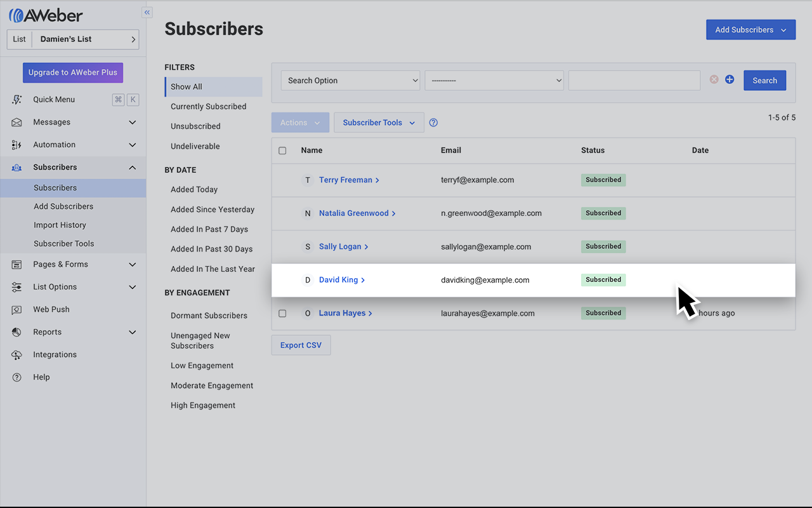Click the Quick Menu lightning icon
Image resolution: width=812 pixels, height=508 pixels.
17,100
